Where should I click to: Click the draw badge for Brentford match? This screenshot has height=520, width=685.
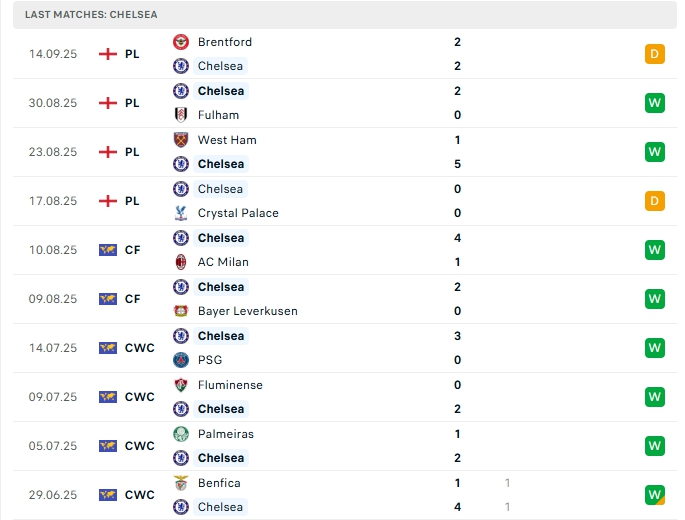pyautogui.click(x=655, y=54)
